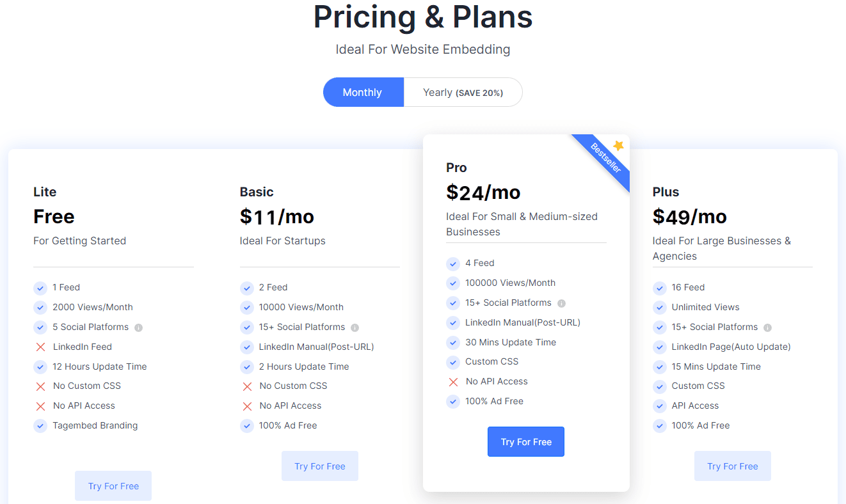Image resolution: width=846 pixels, height=504 pixels.
Task: Click red X beside Basic No Custom CSS
Action: (x=247, y=386)
